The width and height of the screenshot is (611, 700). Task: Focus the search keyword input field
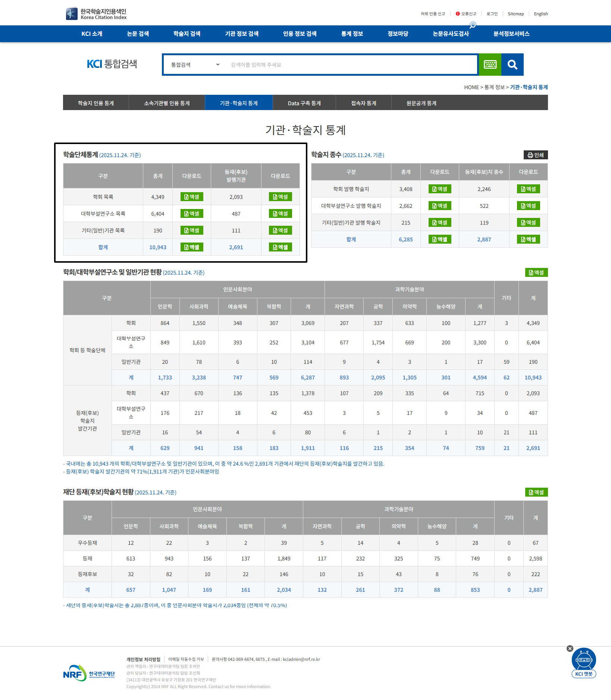[351, 65]
